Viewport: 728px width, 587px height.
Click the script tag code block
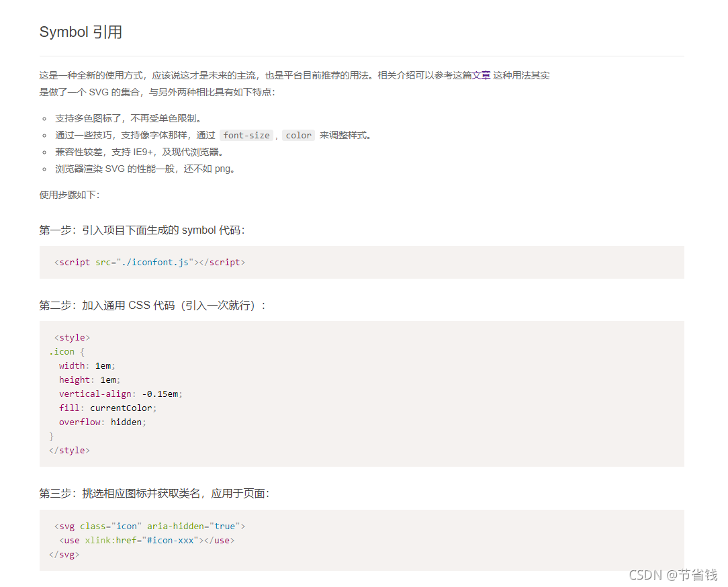point(361,263)
